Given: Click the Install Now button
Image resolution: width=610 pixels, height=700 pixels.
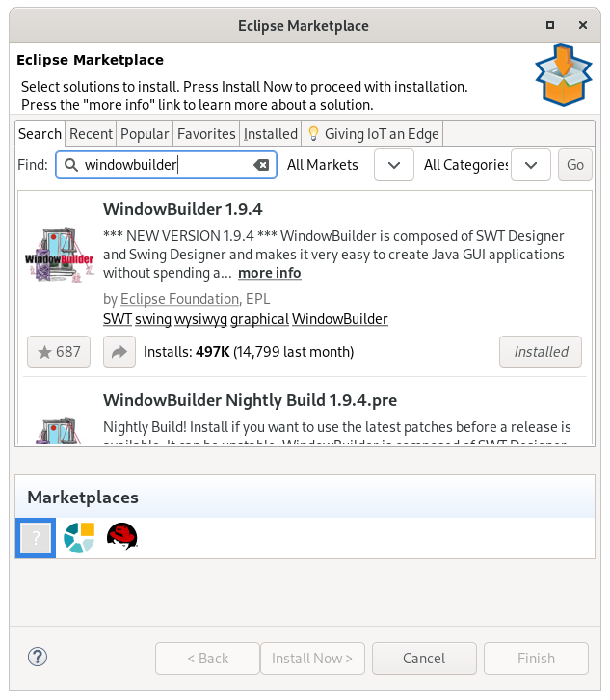Looking at the screenshot, I should pos(312,659).
